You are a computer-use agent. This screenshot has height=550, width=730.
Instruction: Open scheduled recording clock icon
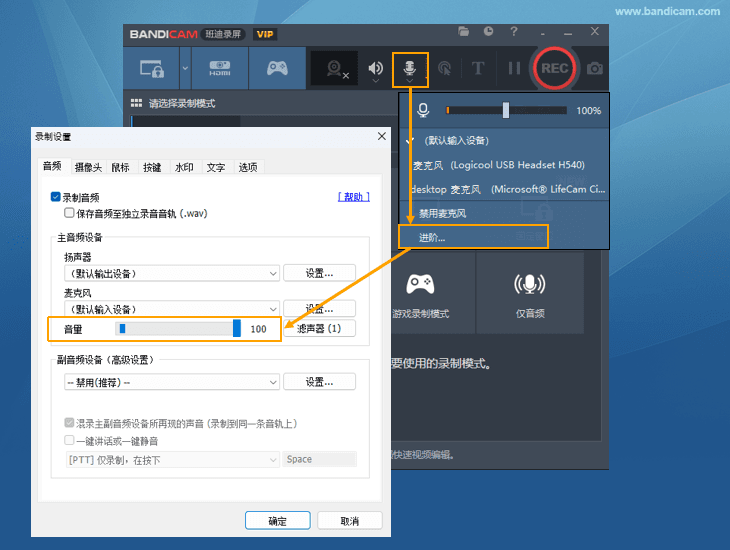(x=488, y=31)
